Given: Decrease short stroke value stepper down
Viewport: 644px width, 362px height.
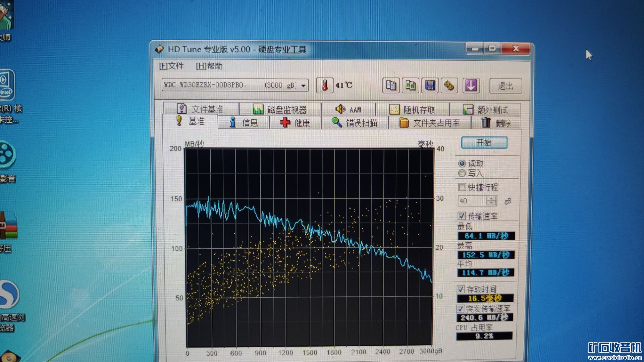Looking at the screenshot, I should click(491, 203).
